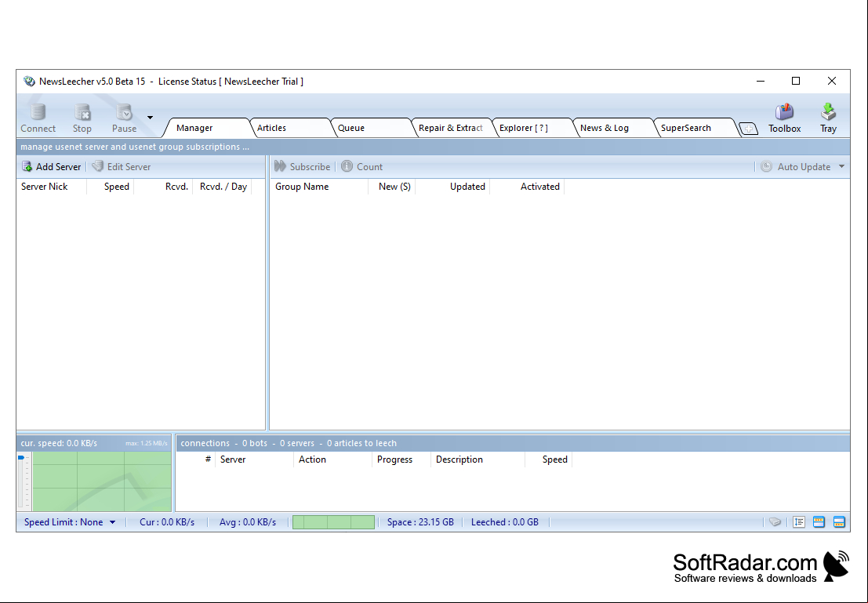Click the large speed graph panel
Viewport: 868px width, 603px height.
pos(102,481)
